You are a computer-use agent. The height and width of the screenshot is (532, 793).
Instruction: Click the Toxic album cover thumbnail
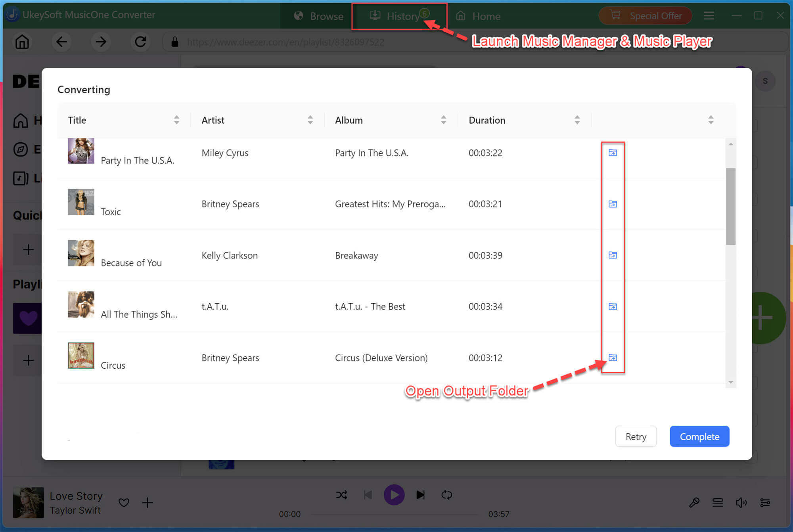point(81,202)
